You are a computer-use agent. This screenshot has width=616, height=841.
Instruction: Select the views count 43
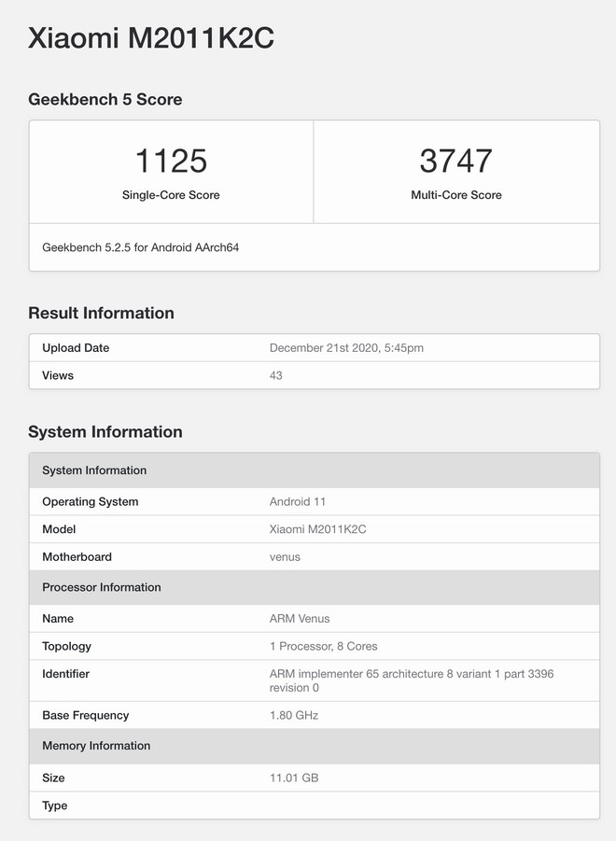point(276,375)
